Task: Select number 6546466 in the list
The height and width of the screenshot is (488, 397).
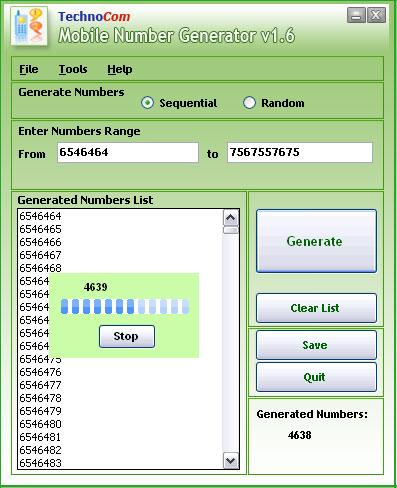Action: point(40,242)
